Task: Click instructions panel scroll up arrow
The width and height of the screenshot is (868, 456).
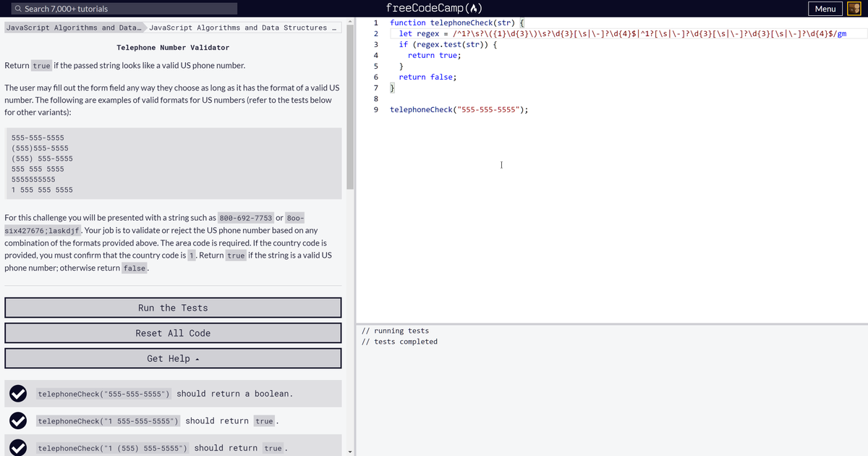Action: [x=351, y=21]
